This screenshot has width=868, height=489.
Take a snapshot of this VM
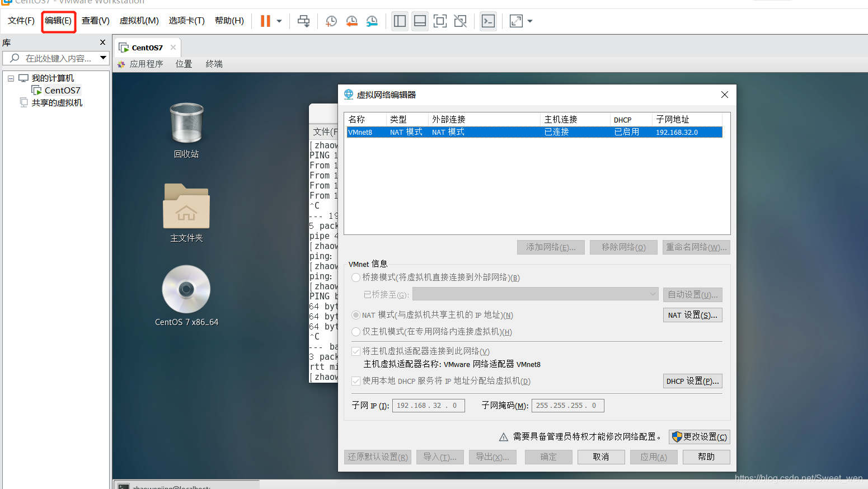(x=331, y=21)
